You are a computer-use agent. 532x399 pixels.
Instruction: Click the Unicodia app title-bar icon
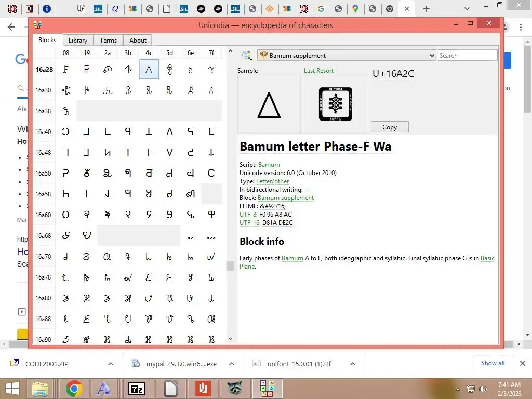coord(37,25)
